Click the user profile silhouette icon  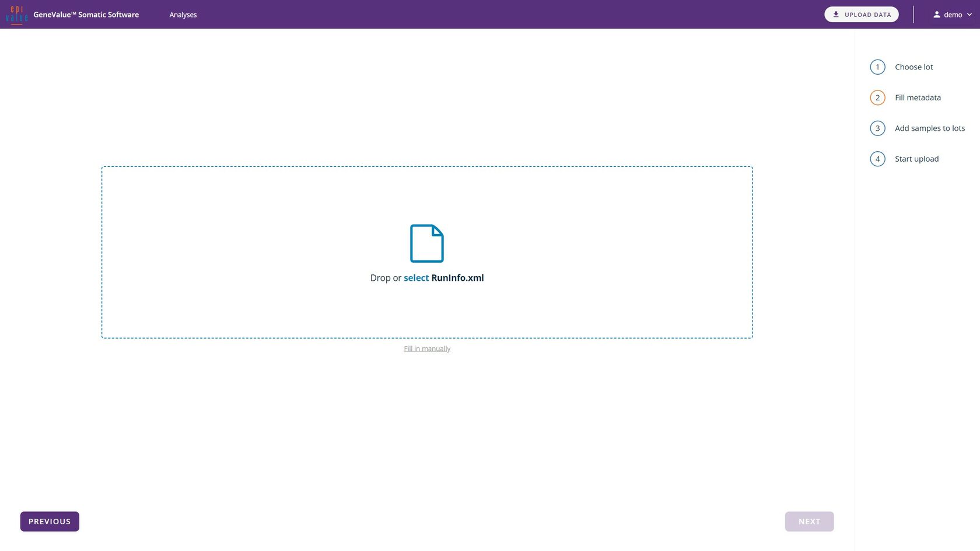(936, 15)
